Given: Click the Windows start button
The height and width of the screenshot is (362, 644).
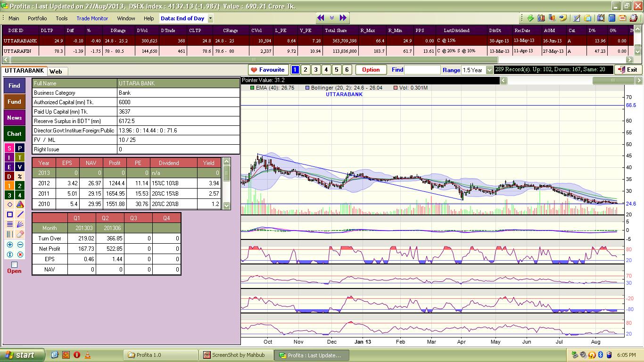Looking at the screenshot, I should pos(23,355).
